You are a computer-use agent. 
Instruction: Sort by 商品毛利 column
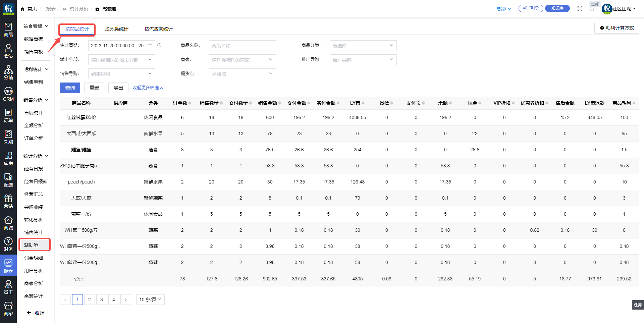click(x=634, y=103)
